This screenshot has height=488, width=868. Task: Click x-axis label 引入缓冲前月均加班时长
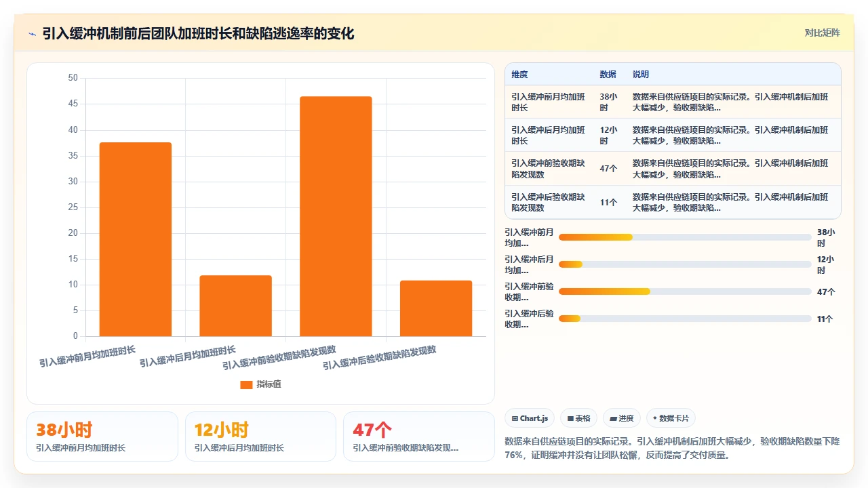pyautogui.click(x=87, y=357)
